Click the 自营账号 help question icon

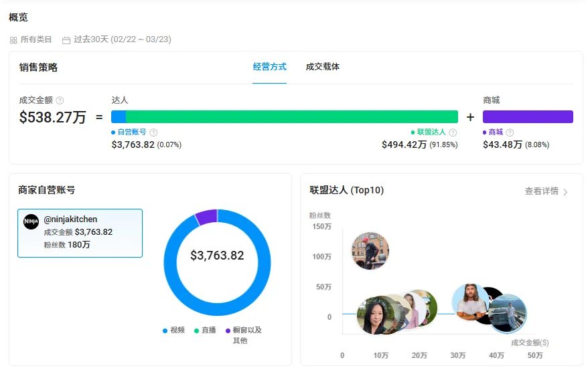click(153, 132)
